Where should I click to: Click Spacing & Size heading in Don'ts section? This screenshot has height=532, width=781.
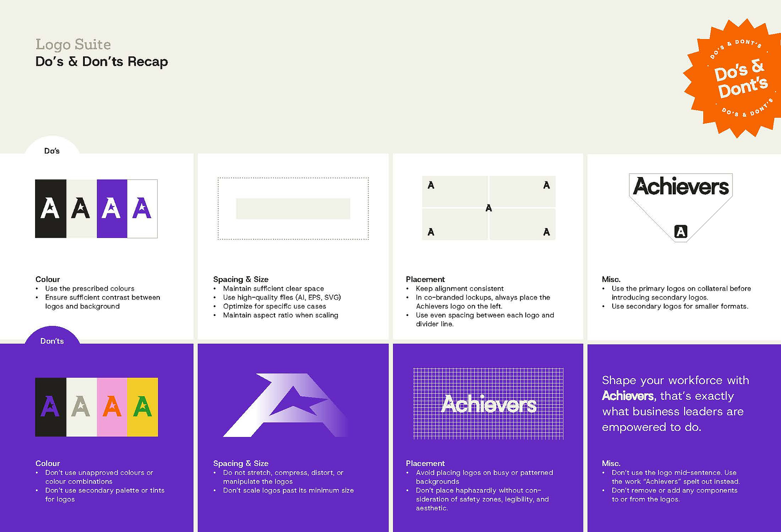(x=241, y=463)
